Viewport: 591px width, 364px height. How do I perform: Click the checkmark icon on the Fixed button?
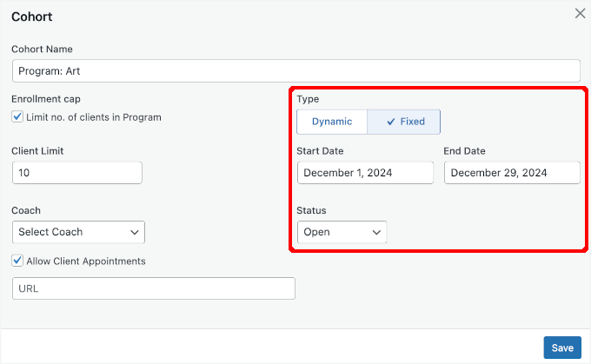click(391, 122)
